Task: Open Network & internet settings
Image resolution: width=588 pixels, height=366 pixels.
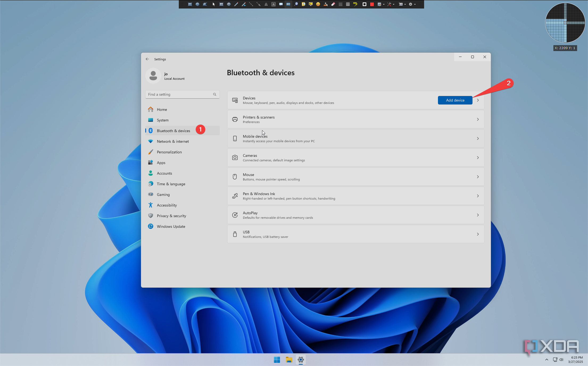Action: tap(182, 141)
